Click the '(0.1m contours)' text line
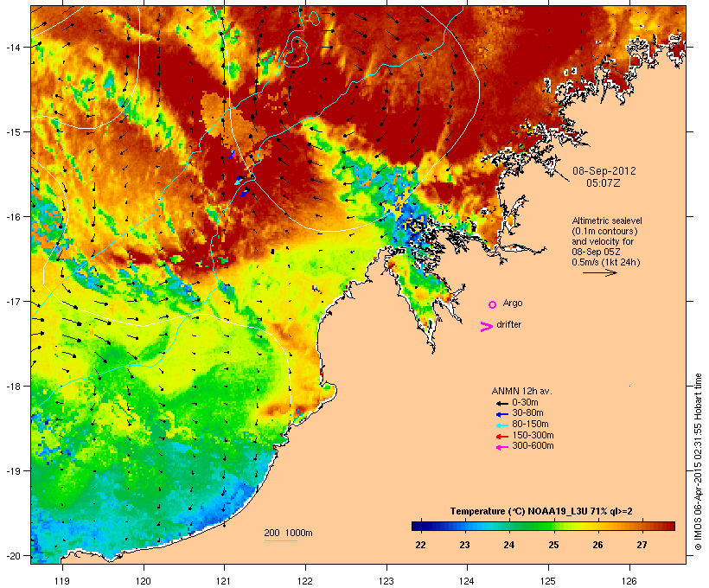The width and height of the screenshot is (709, 588). tap(604, 231)
